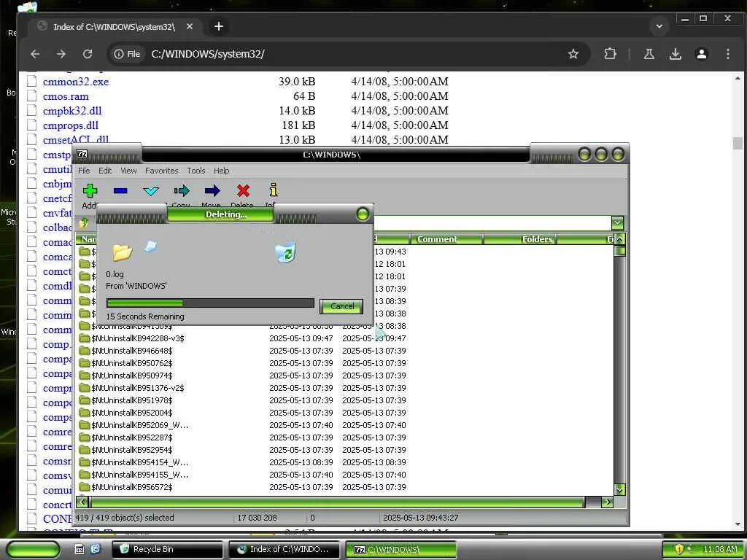Click the browser address bar URL
Viewport: 747px width, 560px height.
pos(208,54)
